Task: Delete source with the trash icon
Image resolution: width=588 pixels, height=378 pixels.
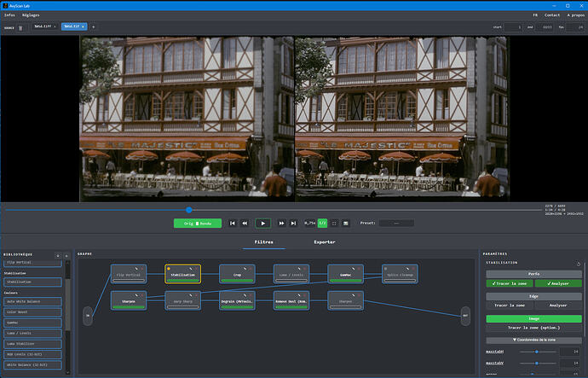Action: [20, 28]
